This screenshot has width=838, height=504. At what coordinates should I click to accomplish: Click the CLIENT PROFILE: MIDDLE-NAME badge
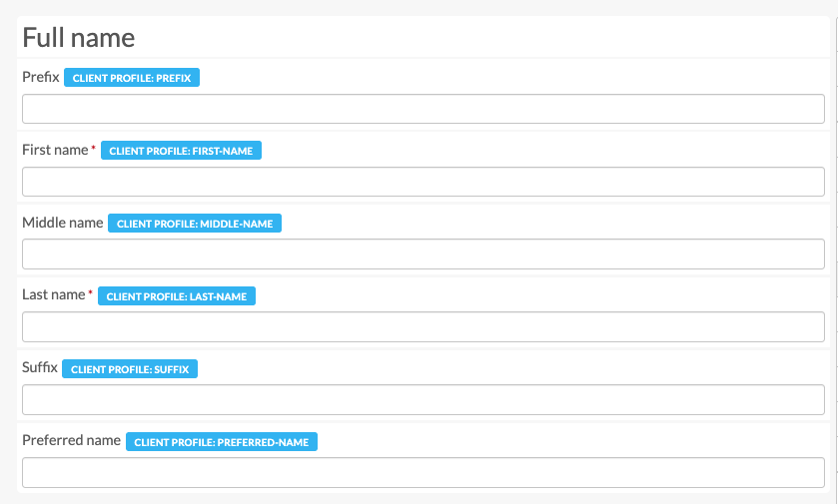pyautogui.click(x=195, y=225)
